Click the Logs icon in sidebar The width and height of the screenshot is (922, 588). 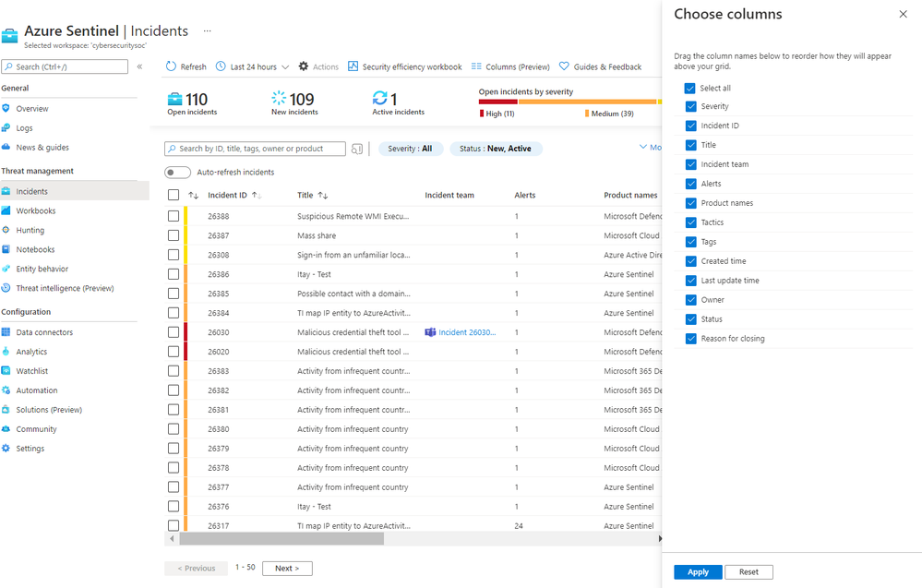[6, 127]
